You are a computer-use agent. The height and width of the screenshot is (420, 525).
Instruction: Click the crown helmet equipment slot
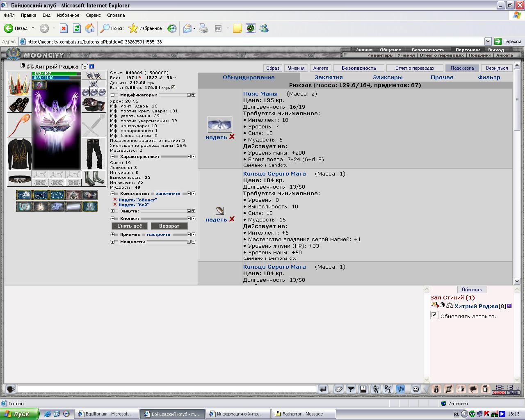[x=19, y=84]
